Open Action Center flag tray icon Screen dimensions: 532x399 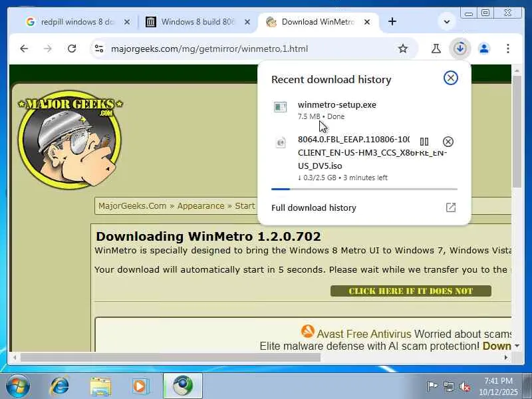coord(432,386)
